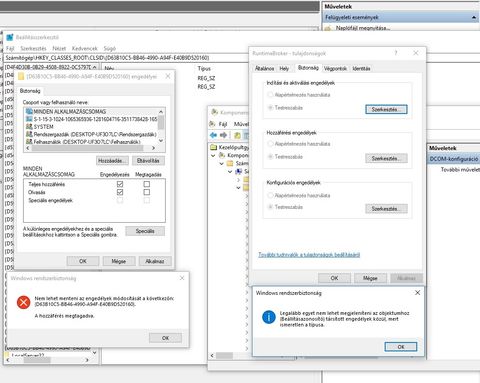Click the Saját gép computer icon in the tree
480x383 pixels.
[239, 171]
